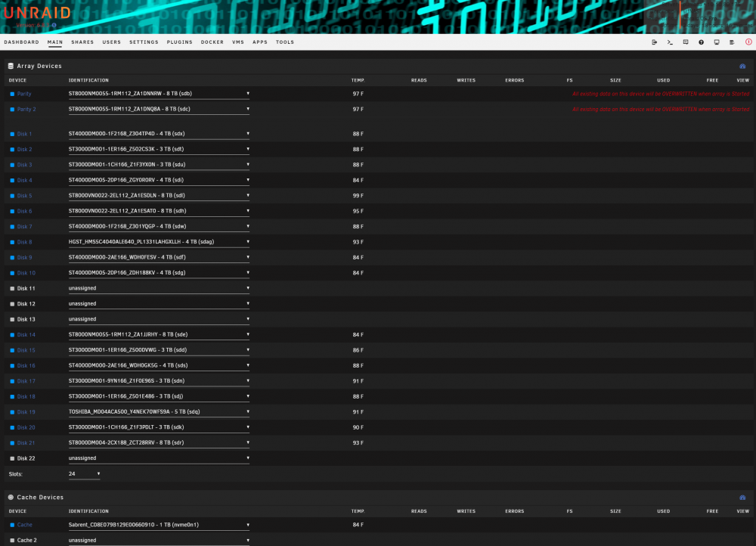The width and height of the screenshot is (756, 546).
Task: Open the Disk 8 HGST device dropdown
Action: (159, 242)
